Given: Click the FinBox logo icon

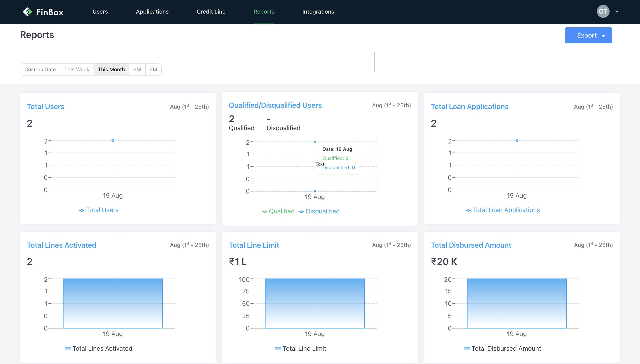Looking at the screenshot, I should [x=28, y=12].
